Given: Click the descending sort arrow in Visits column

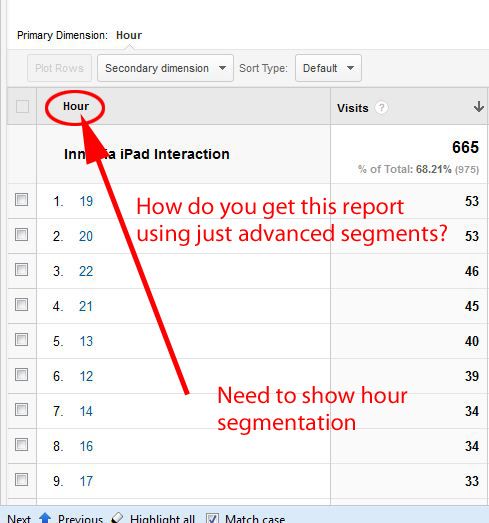Looking at the screenshot, I should [479, 107].
